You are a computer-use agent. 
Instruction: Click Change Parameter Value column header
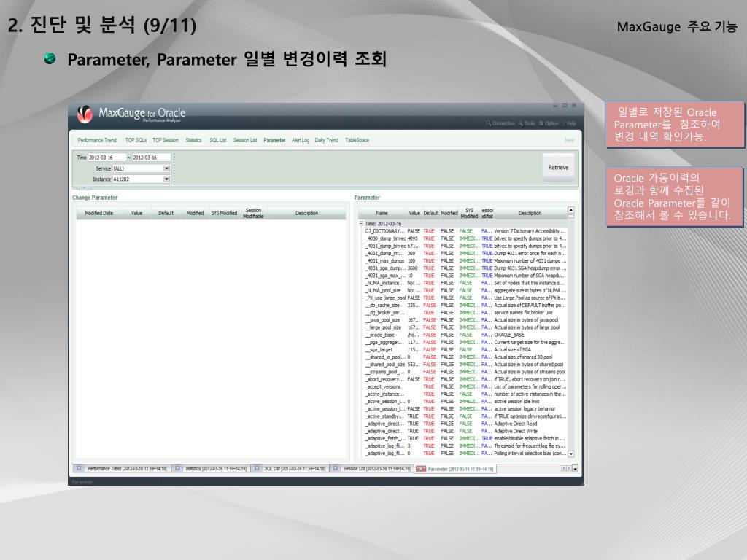pyautogui.click(x=136, y=213)
